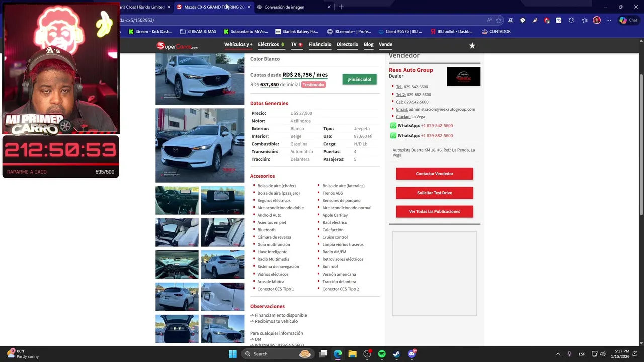Open the STREAM & MAS bookmarks folder

click(198, 31)
